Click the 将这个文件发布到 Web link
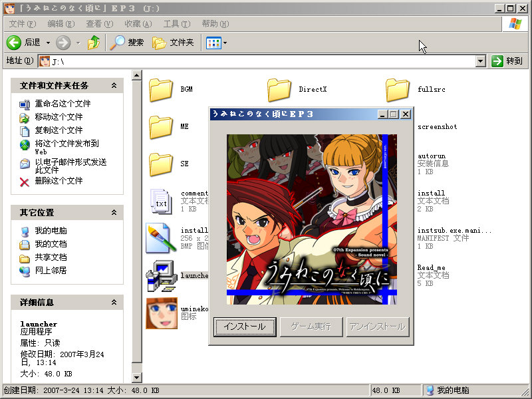532x399 pixels. [67, 147]
